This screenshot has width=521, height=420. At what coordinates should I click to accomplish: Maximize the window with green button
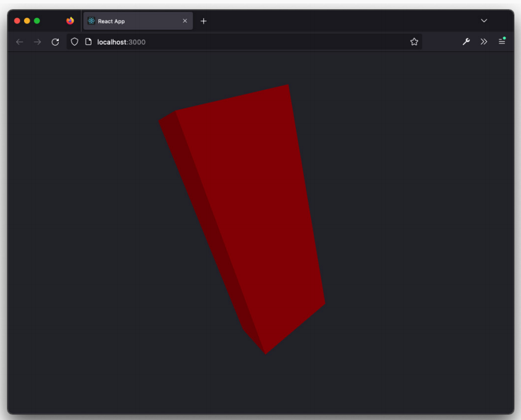pos(37,21)
